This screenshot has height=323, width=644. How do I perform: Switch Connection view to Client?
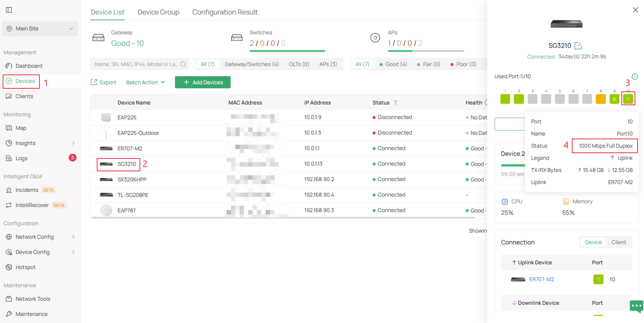pos(619,242)
